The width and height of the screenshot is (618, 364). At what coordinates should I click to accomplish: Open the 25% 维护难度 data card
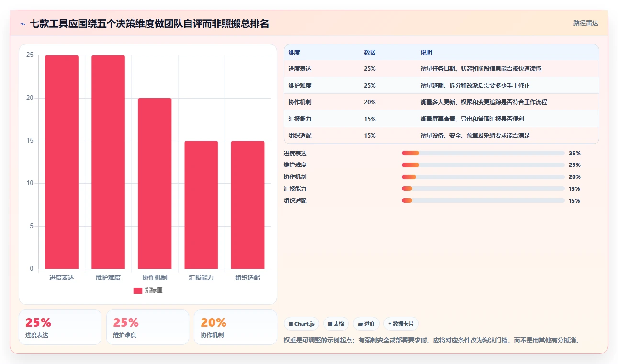147,327
